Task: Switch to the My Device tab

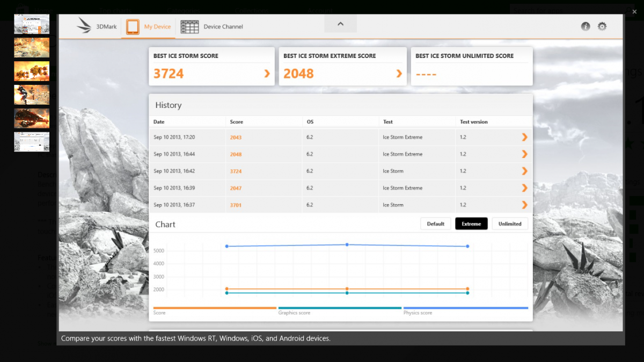Action: click(x=149, y=26)
